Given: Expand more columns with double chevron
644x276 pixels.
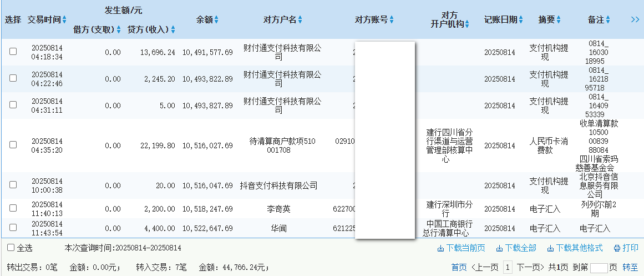Looking at the screenshot, I should (635, 19).
